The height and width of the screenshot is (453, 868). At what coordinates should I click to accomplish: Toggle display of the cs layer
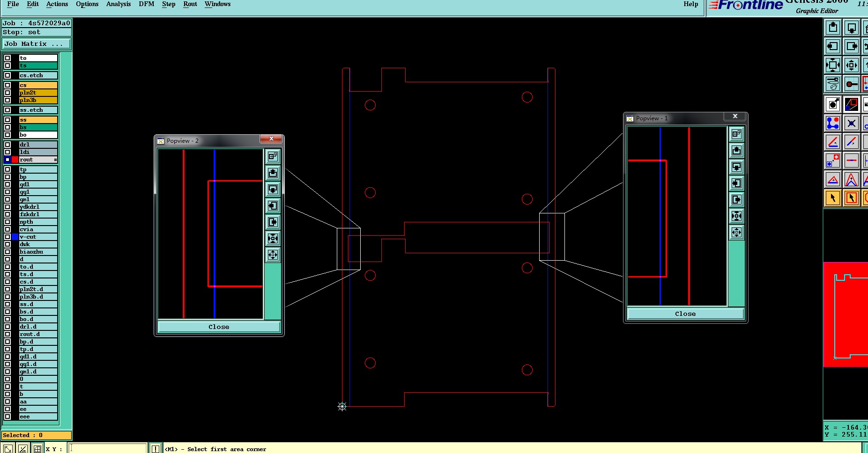pos(7,85)
